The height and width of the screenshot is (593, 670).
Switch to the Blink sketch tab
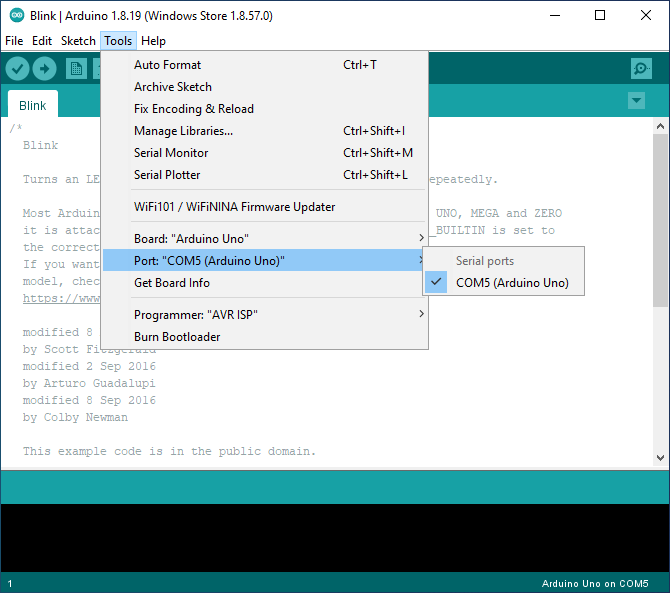click(x=32, y=105)
